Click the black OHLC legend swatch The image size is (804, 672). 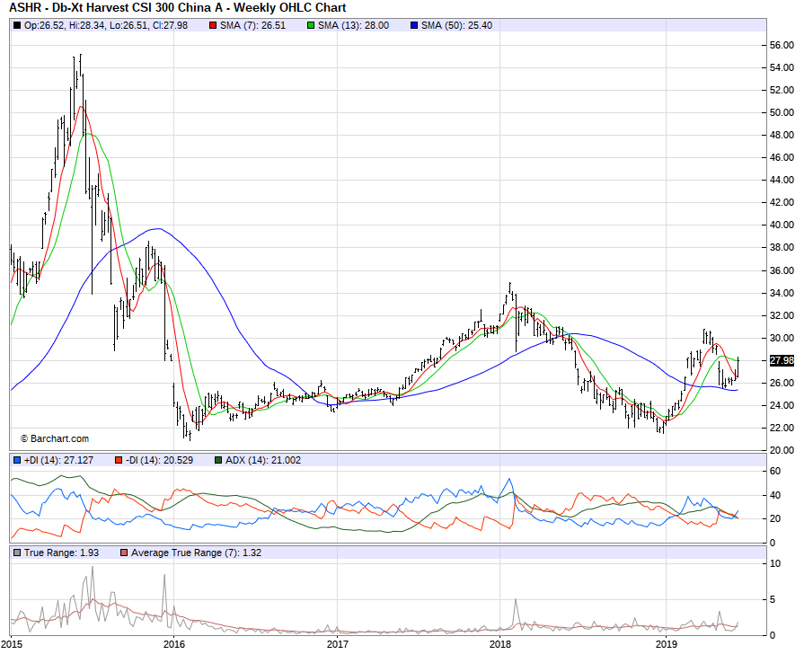17,25
